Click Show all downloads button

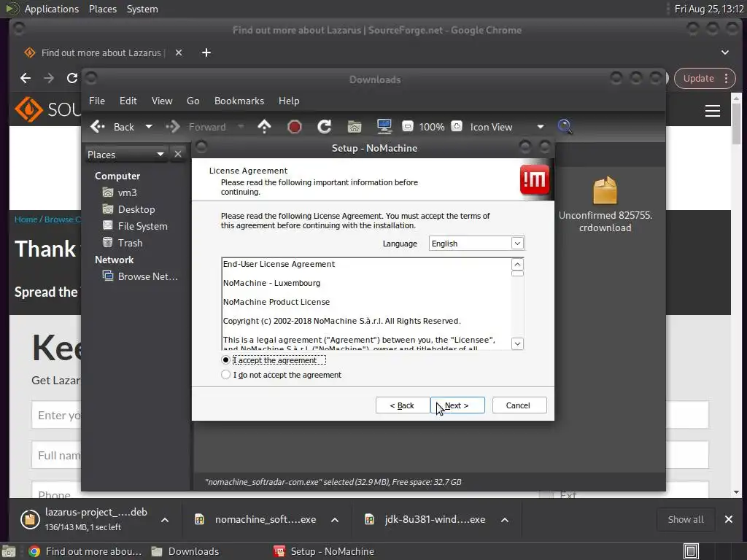(x=686, y=519)
